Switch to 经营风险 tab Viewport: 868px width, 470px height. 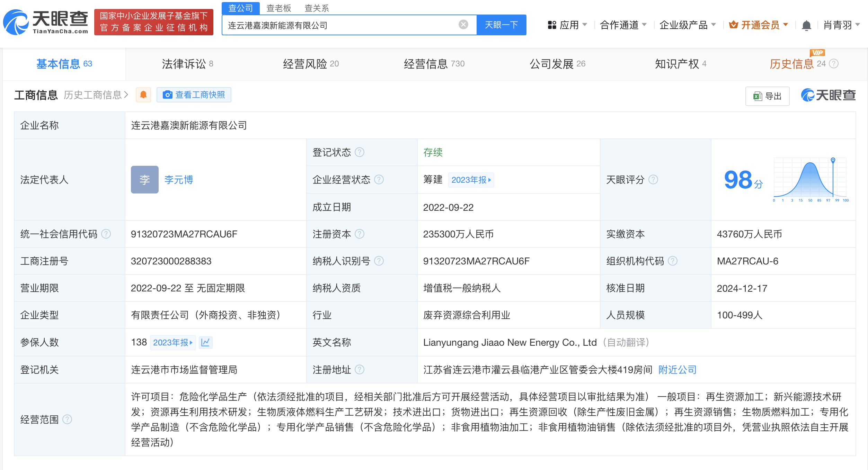point(311,64)
